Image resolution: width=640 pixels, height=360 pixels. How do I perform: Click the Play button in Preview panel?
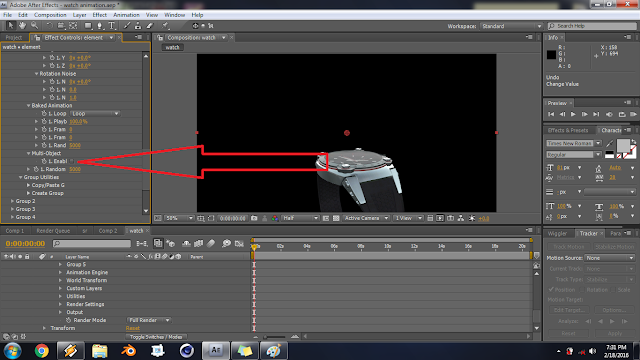(x=573, y=114)
